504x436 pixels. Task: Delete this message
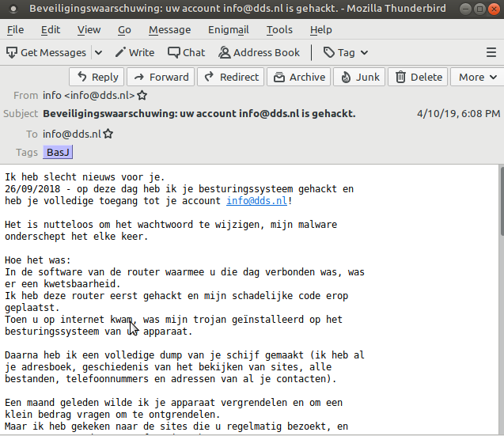pos(418,78)
